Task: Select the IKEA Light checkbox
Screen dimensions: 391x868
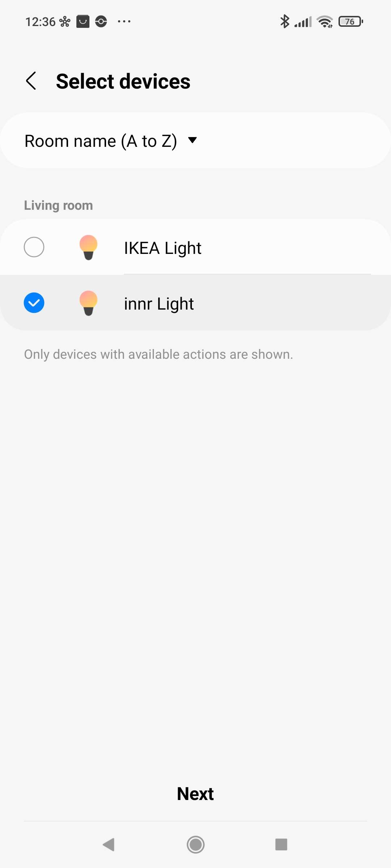Action: [x=34, y=247]
